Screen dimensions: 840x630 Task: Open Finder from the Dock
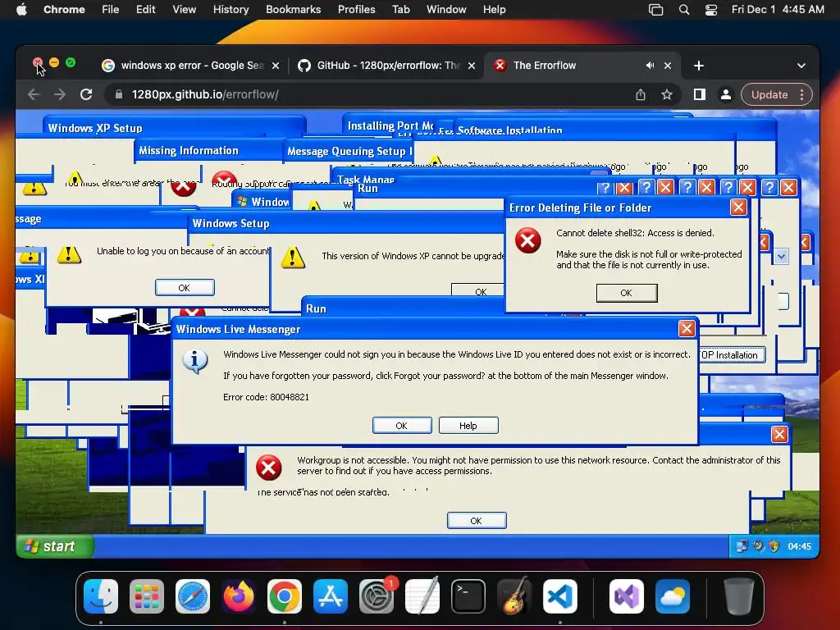(101, 596)
